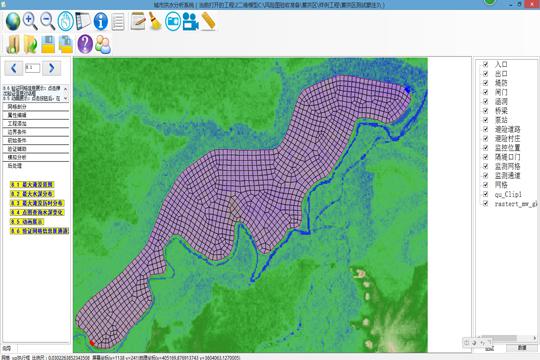The image size is (540, 360).
Task: Click the previous step left arrow button
Action: point(14,68)
